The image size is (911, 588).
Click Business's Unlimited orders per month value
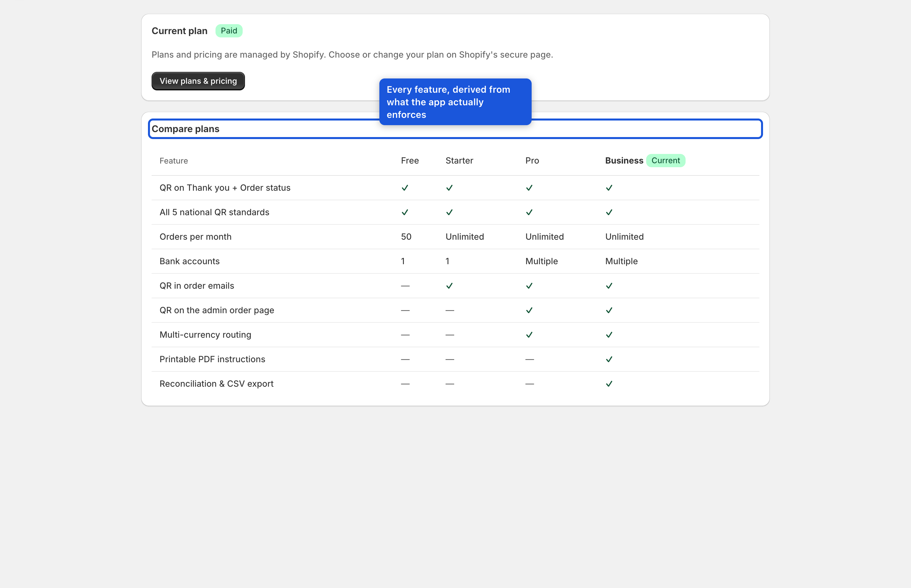[x=624, y=237]
